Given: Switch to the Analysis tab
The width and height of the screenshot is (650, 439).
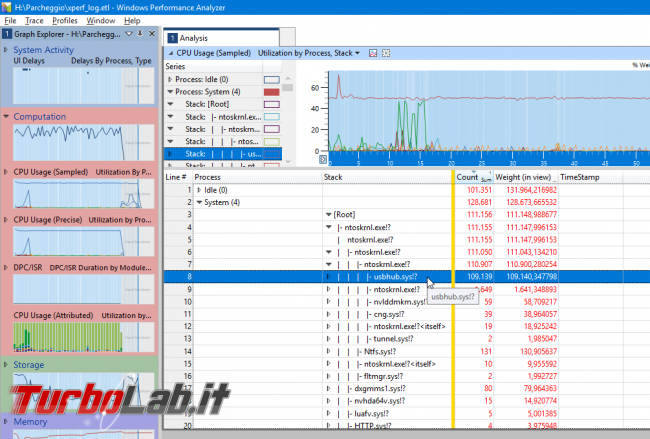Looking at the screenshot, I should pos(222,38).
